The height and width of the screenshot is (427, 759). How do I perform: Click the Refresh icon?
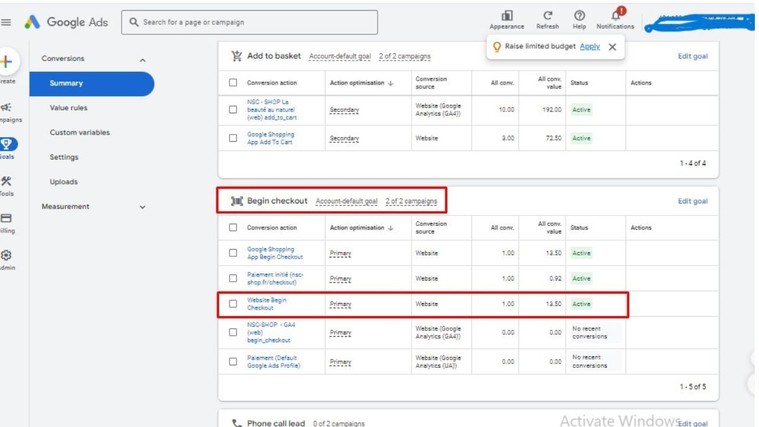[547, 15]
